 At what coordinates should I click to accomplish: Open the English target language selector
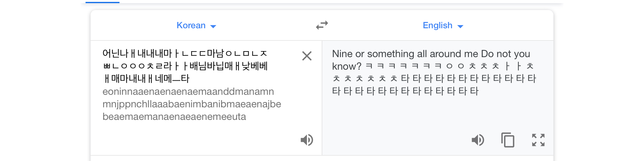437,25
